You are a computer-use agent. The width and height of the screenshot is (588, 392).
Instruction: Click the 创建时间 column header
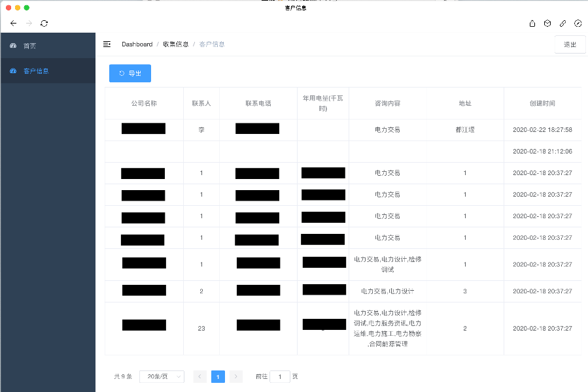(x=542, y=103)
